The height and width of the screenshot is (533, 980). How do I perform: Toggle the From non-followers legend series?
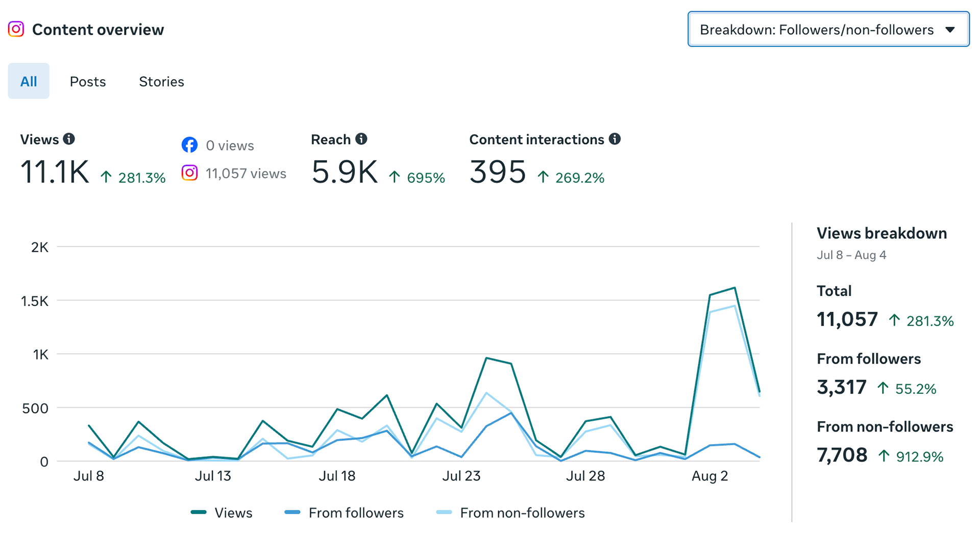click(x=510, y=513)
